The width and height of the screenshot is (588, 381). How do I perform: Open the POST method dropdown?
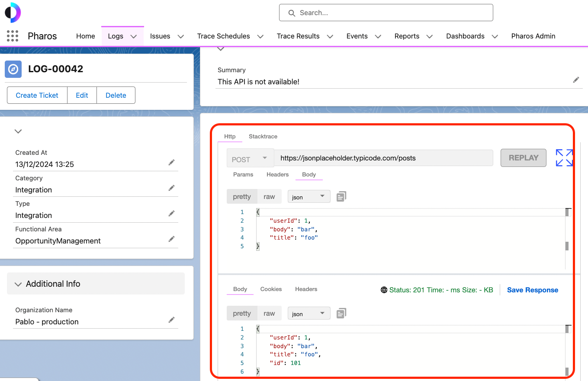pos(250,158)
